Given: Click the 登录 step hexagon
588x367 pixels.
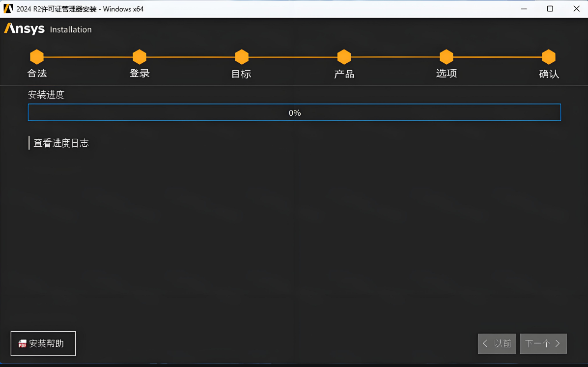Looking at the screenshot, I should [x=140, y=57].
